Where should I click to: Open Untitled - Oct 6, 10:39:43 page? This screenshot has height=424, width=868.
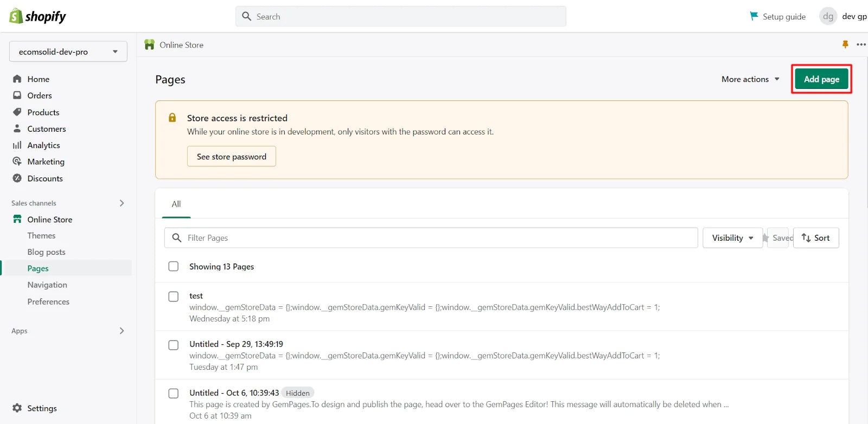click(x=234, y=393)
